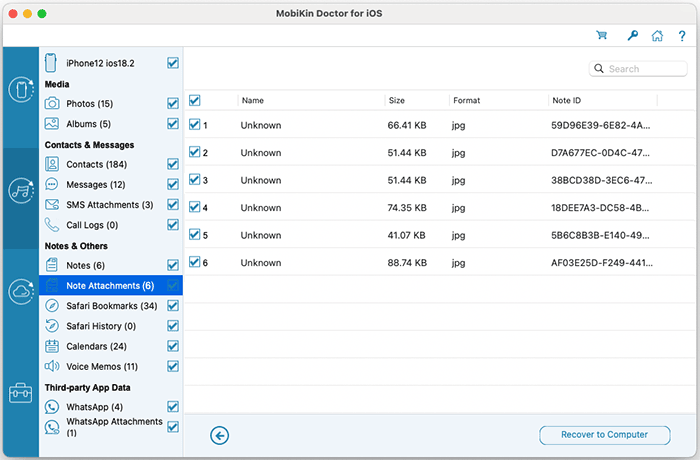Click the Contacts person icon
Image resolution: width=700 pixels, height=460 pixels.
[52, 164]
